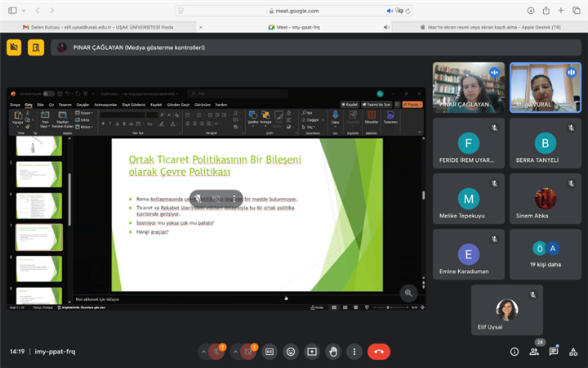Toggle closed captions button
Viewport: 588px width, 368px height.
click(x=269, y=352)
